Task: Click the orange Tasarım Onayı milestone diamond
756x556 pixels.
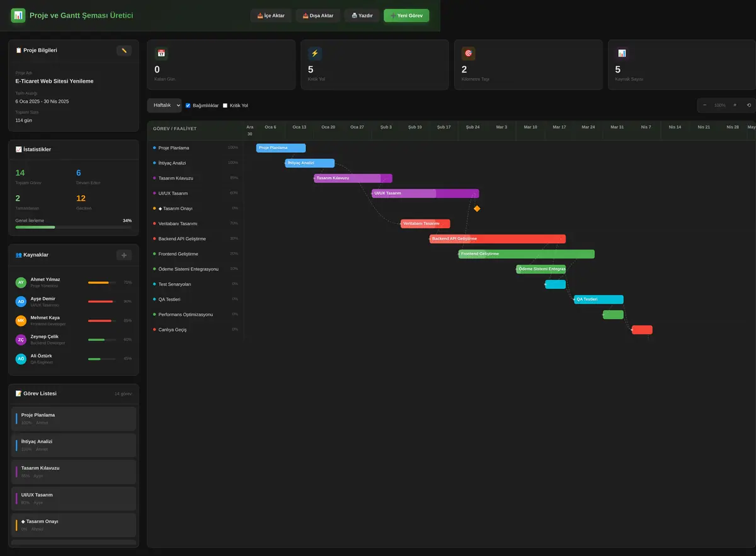Action: [x=477, y=209]
